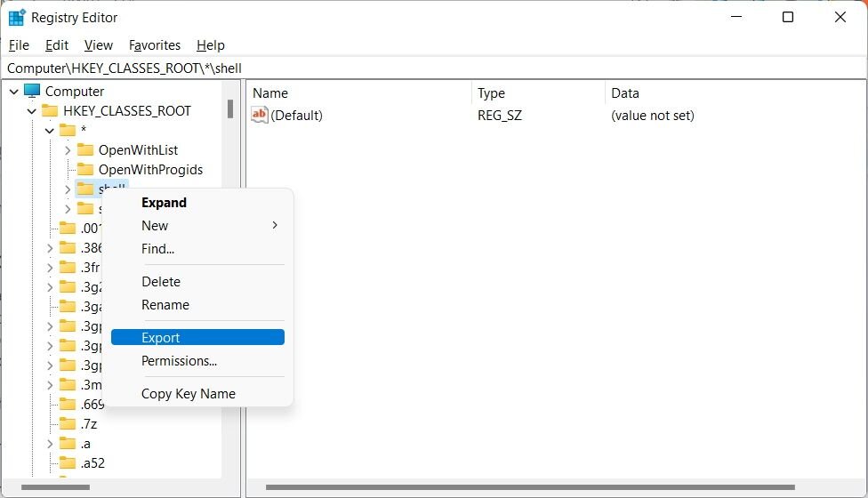
Task: Select the .7z key label
Action: 89,424
